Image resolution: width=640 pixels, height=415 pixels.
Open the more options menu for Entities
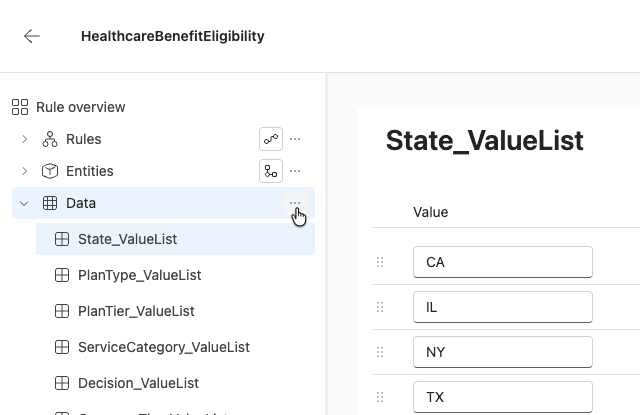295,171
